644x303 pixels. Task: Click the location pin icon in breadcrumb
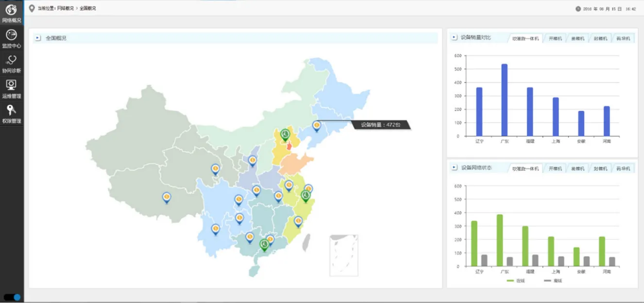click(x=32, y=8)
